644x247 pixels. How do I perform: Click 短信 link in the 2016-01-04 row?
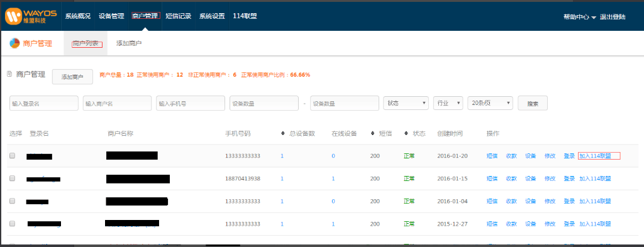(x=492, y=201)
